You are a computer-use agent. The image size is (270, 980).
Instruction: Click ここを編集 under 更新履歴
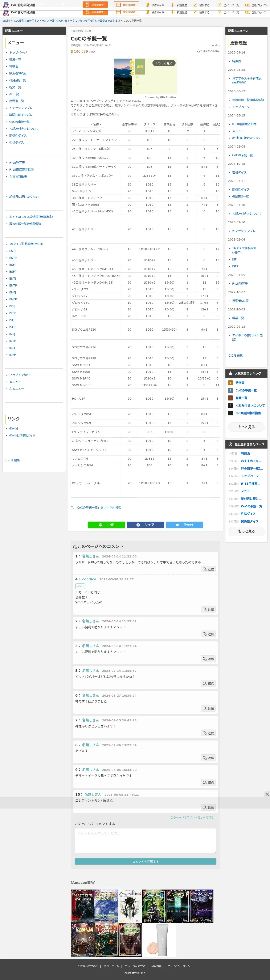pos(235,355)
